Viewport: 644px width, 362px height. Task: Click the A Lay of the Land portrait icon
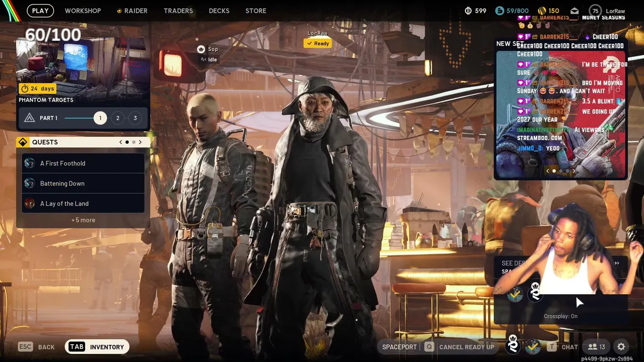pos(30,204)
